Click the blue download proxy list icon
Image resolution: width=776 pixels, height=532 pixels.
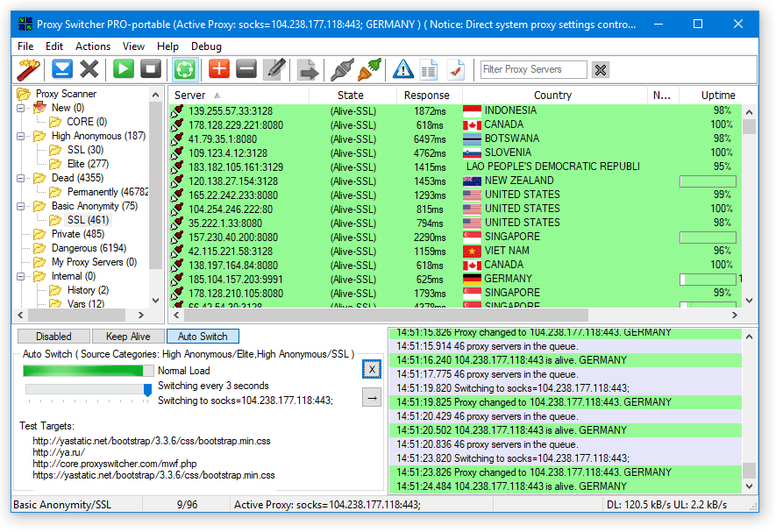[62, 69]
